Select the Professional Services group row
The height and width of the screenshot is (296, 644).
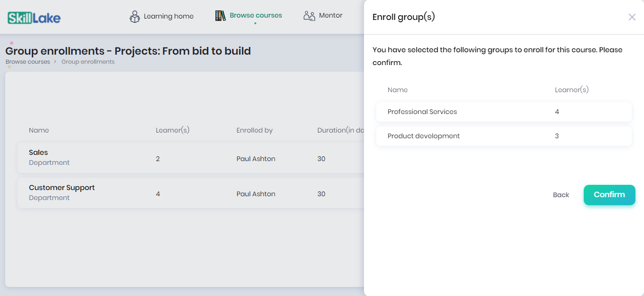pyautogui.click(x=504, y=112)
